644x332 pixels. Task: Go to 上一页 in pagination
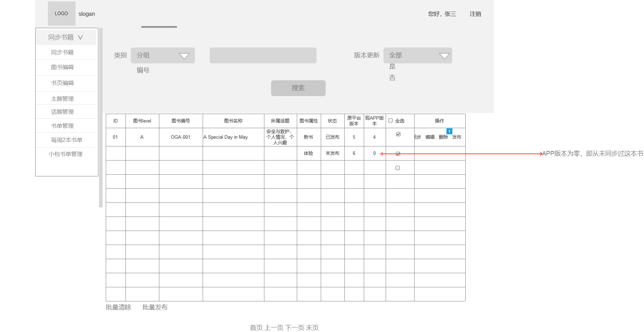point(274,328)
